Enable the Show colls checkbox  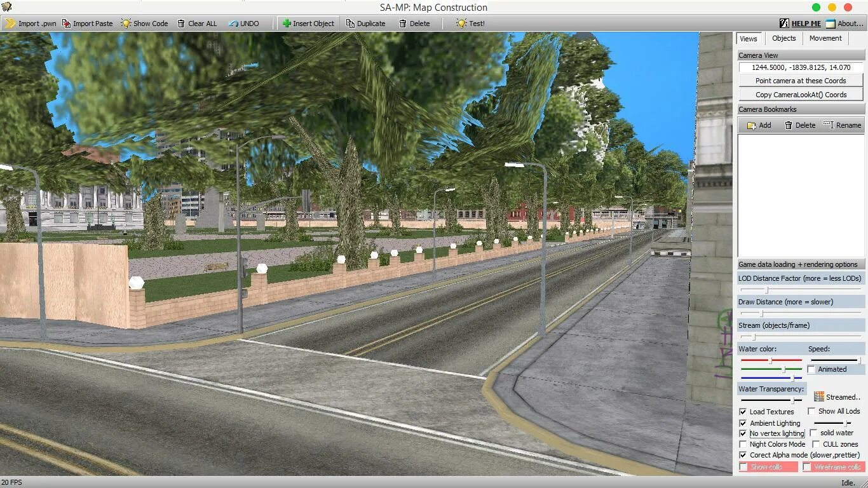pyautogui.click(x=743, y=467)
